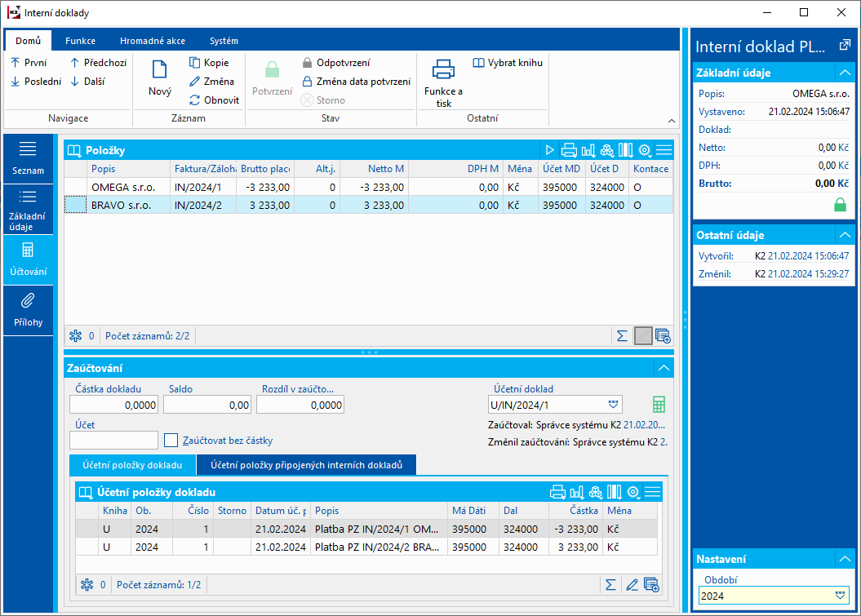This screenshot has height=616, width=861.
Task: Enable Zaúčtovat bez částky checkbox
Action: 171,441
